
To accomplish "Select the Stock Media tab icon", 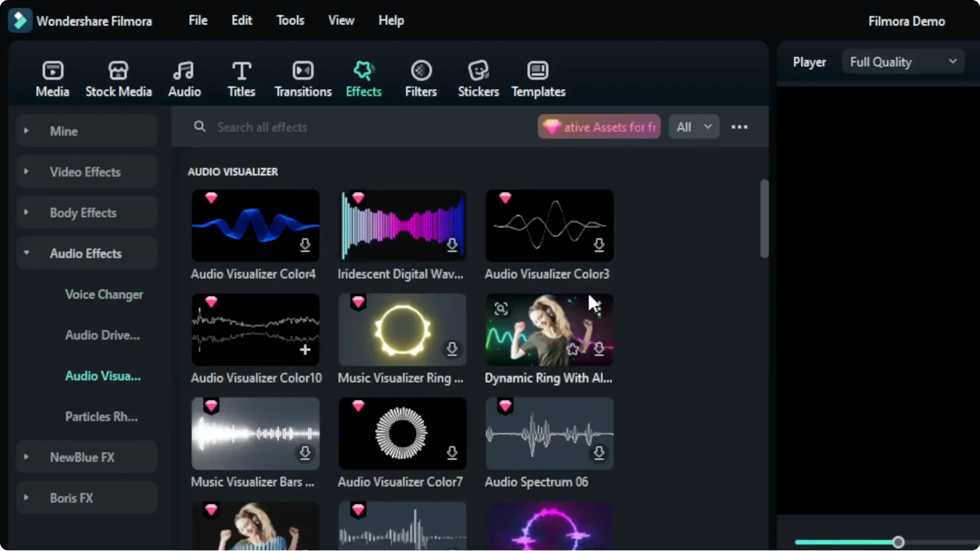I will (118, 70).
